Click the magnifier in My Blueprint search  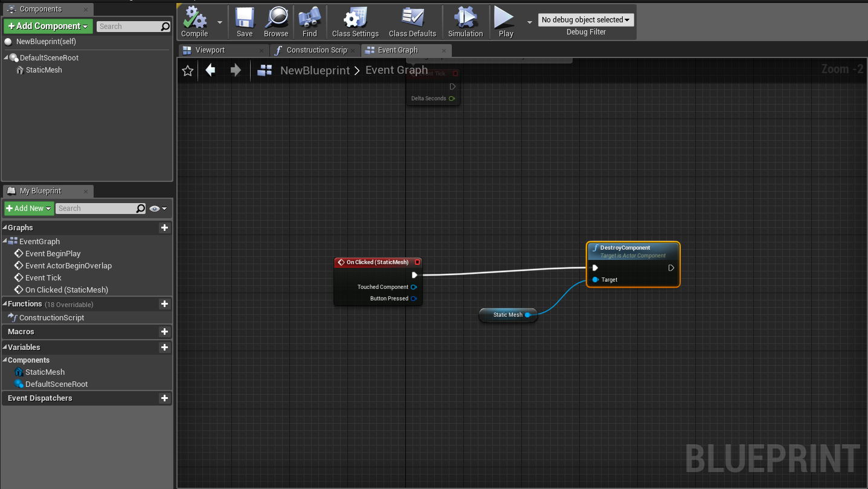point(141,209)
